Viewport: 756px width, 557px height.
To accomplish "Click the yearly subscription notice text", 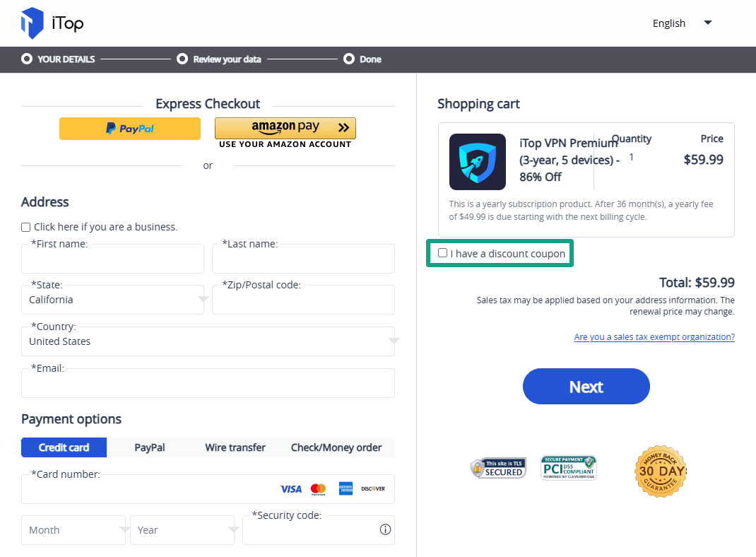I will [581, 210].
